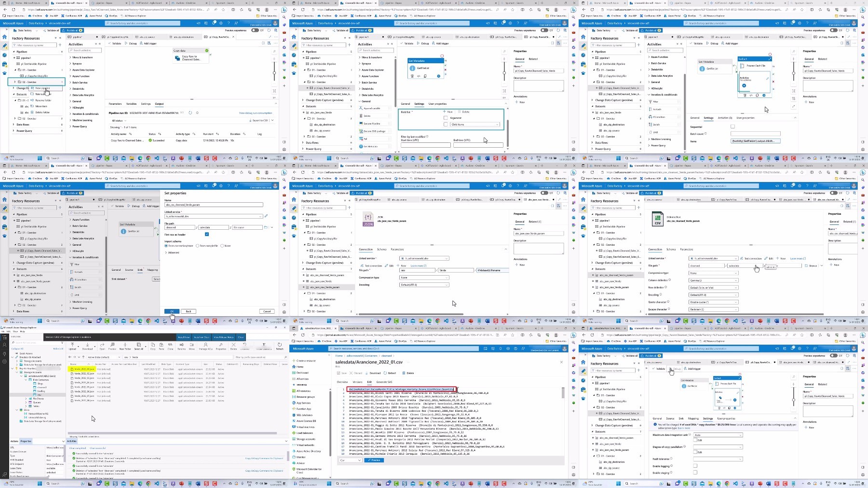Image resolution: width=868 pixels, height=488 pixels.
Task: Open the Column delimiter dropdown
Action: (714, 280)
